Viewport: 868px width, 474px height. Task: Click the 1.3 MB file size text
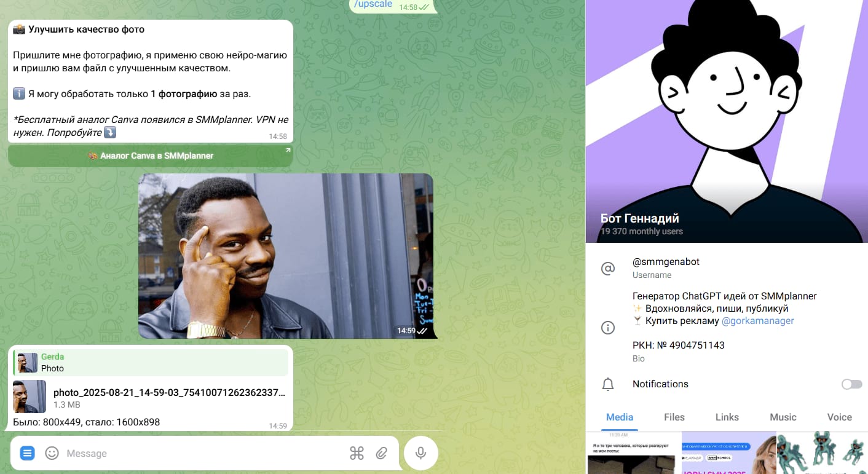coord(67,405)
